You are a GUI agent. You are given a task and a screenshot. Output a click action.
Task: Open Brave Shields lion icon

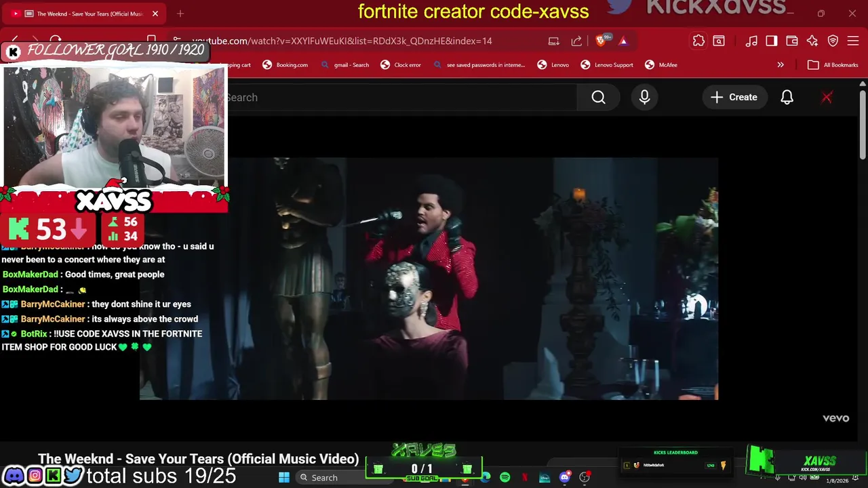[x=601, y=41]
